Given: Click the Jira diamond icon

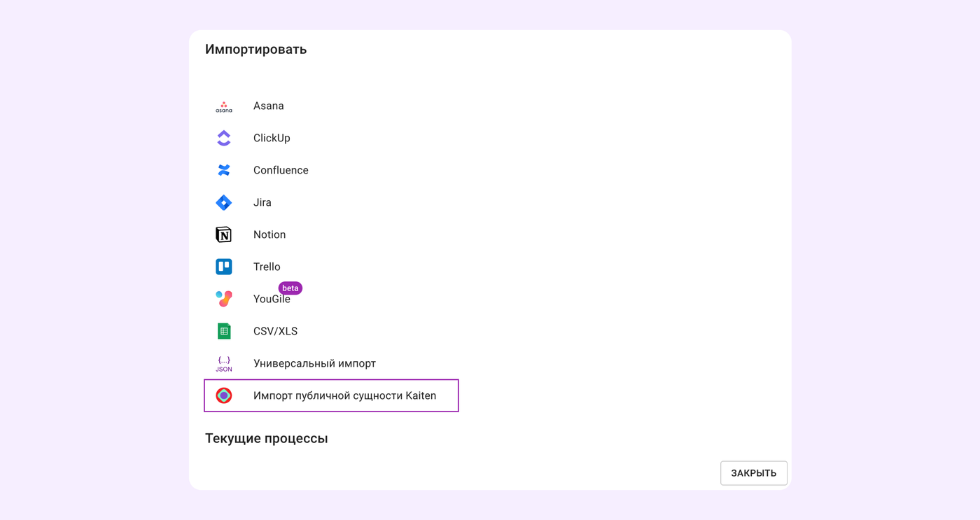Looking at the screenshot, I should point(224,203).
